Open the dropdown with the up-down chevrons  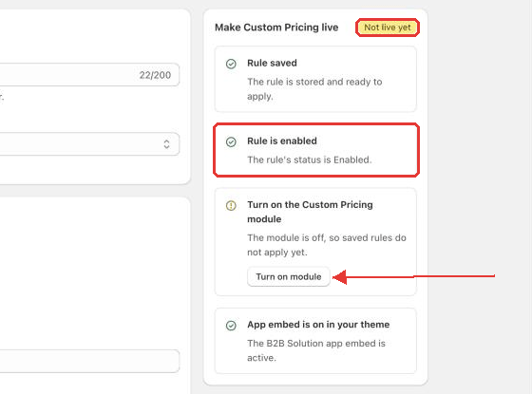click(89, 144)
